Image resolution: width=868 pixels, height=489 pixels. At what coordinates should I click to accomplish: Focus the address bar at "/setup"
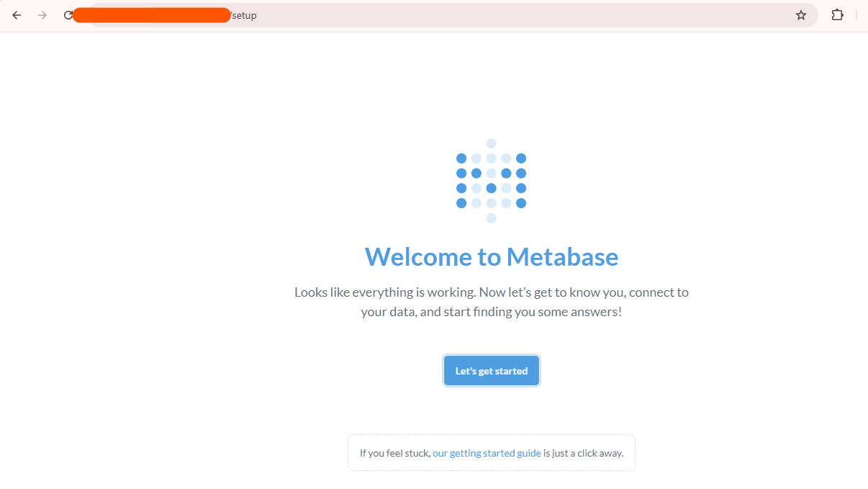[243, 15]
